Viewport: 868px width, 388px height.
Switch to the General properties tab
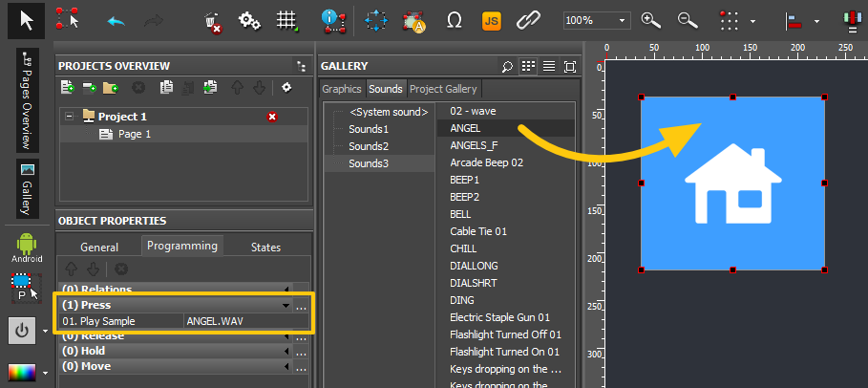coord(99,248)
